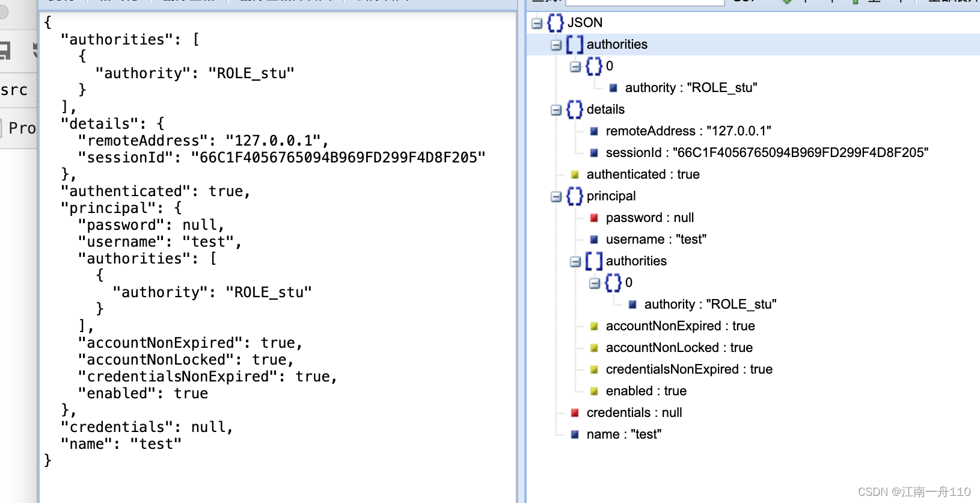The width and height of the screenshot is (980, 503).
Task: Collapse authorities array inside principal node
Action: pos(575,262)
